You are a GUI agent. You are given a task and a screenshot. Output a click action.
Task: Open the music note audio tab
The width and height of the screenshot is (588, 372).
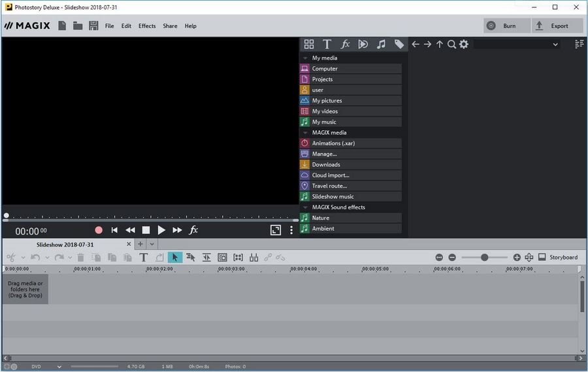coord(381,44)
